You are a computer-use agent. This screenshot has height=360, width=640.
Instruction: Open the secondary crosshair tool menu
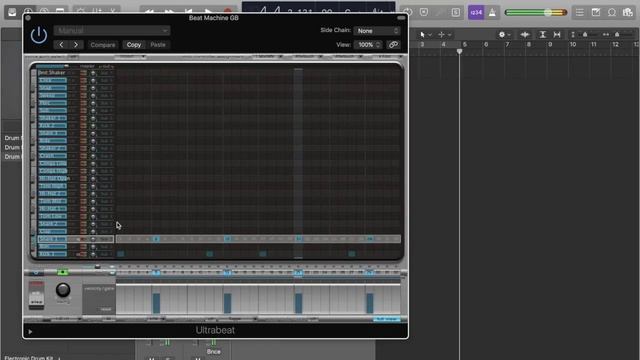click(x=444, y=35)
